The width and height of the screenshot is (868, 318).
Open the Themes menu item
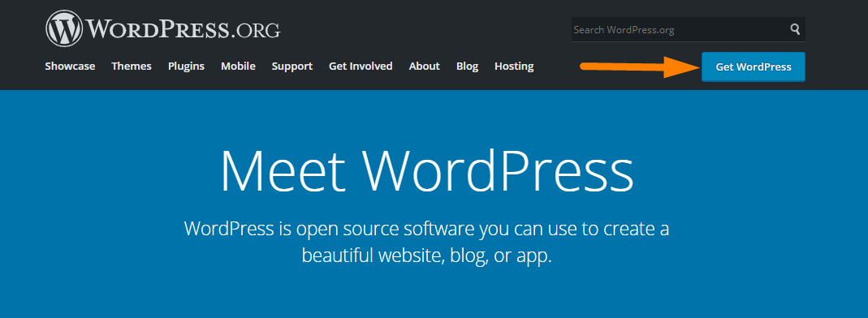click(x=132, y=67)
